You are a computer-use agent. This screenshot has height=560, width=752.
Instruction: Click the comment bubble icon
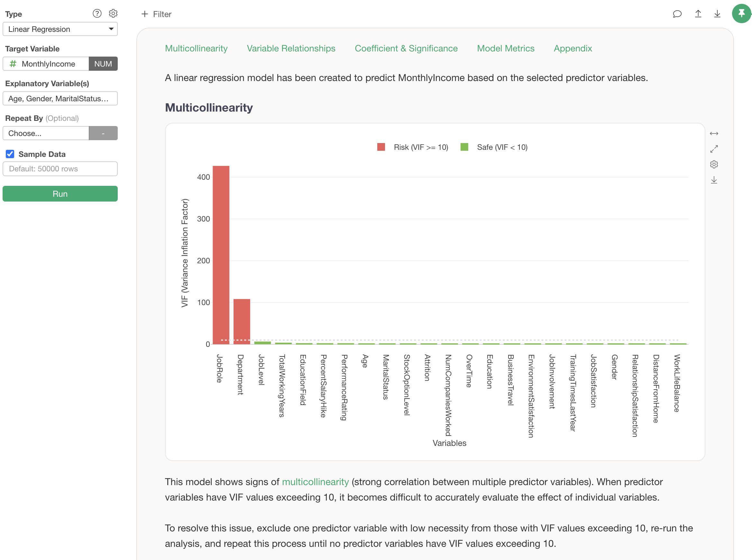[677, 14]
